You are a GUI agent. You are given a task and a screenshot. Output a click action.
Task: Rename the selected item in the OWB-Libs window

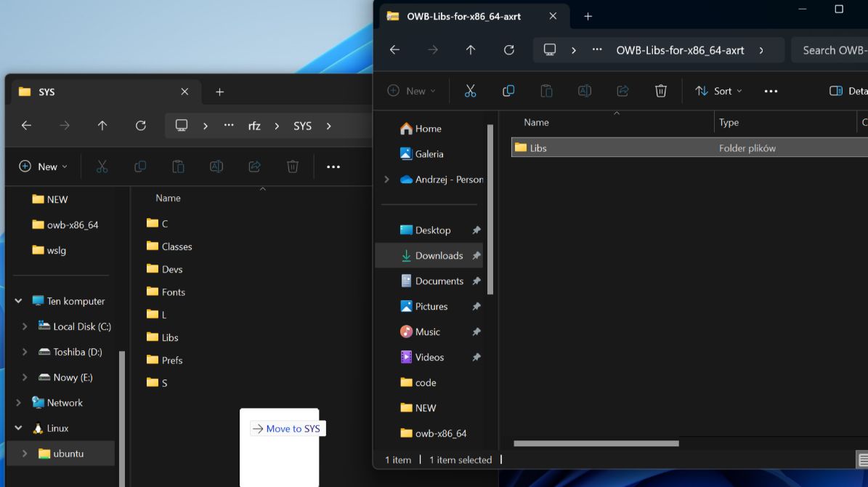point(585,91)
